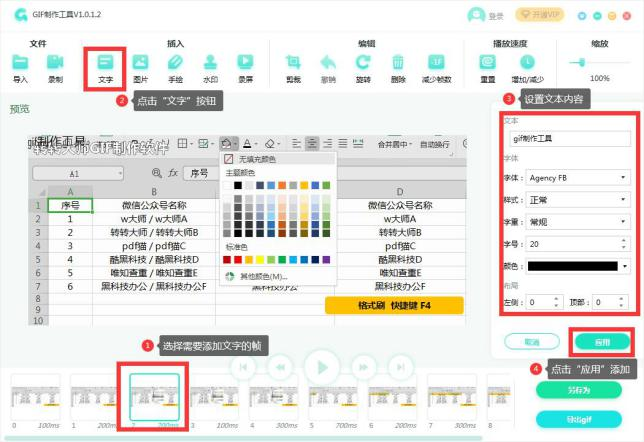Click the 取消 cancel button

pos(532,342)
